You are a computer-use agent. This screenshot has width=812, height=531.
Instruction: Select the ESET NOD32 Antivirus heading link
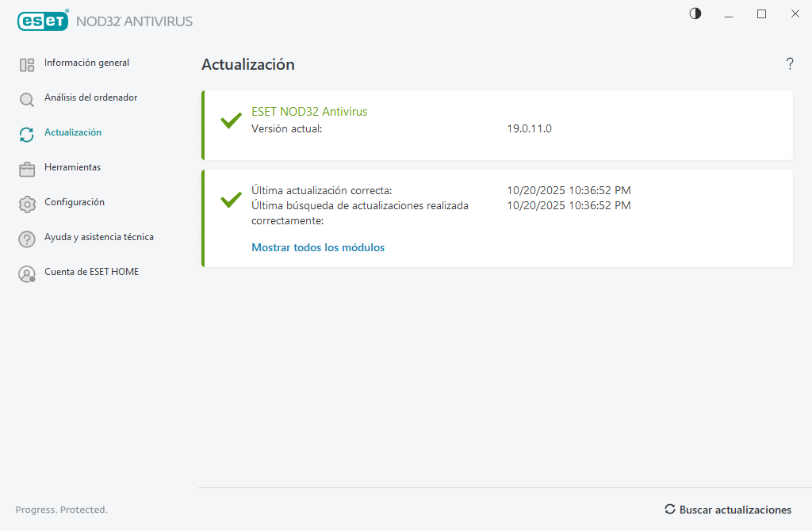pos(309,111)
